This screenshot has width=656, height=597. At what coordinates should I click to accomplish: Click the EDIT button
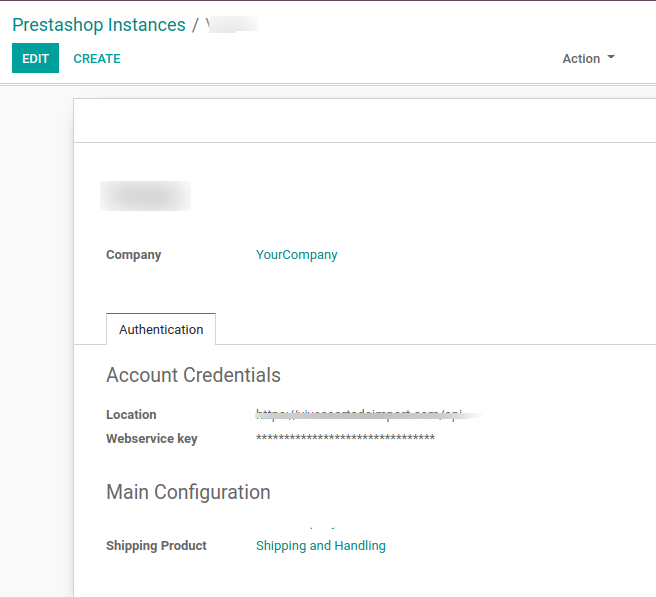(35, 58)
